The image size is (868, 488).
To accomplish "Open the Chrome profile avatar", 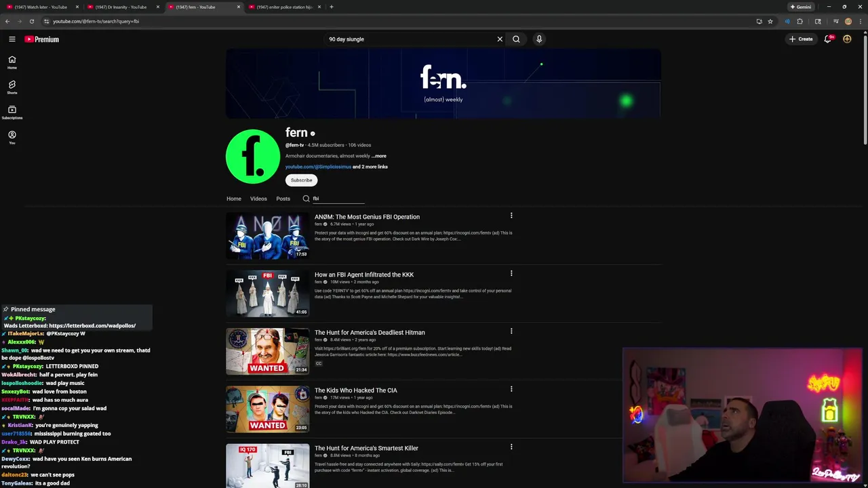I will tap(848, 21).
